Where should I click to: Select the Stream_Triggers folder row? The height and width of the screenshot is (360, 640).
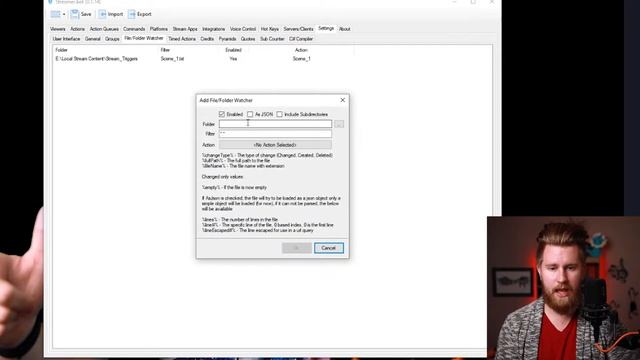point(97,59)
